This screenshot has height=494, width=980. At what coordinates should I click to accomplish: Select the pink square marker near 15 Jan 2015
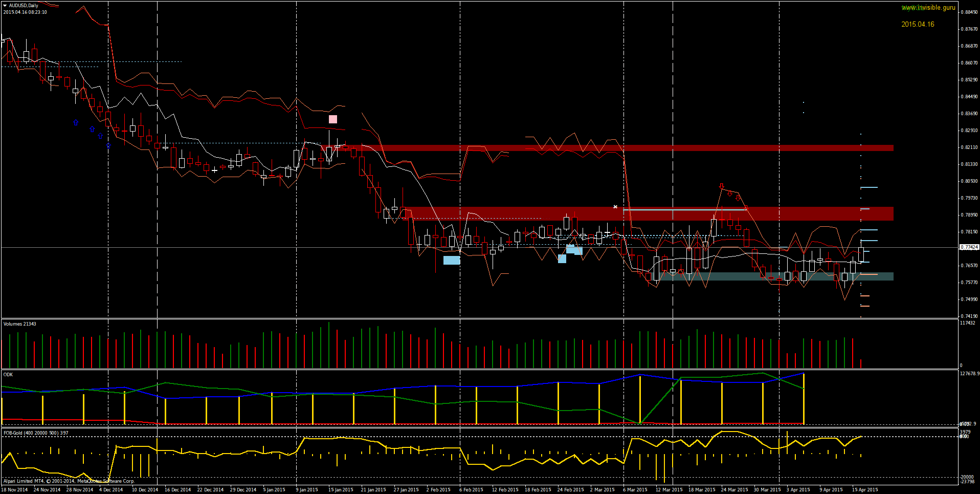click(333, 119)
